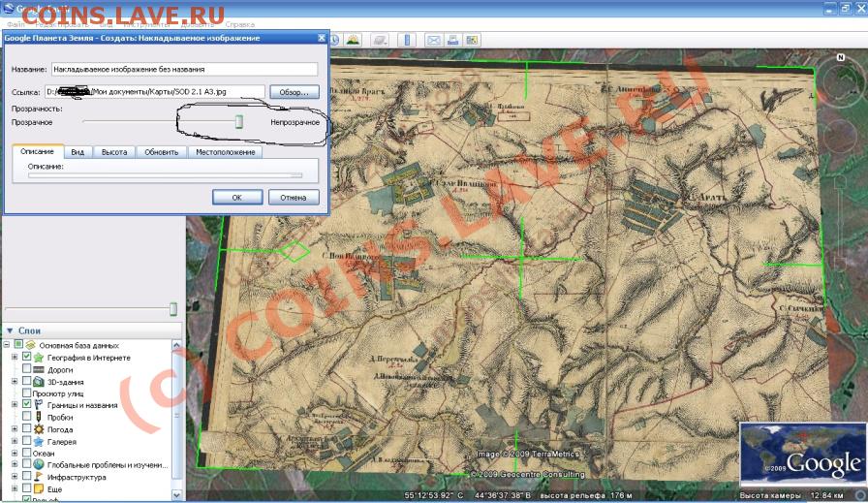The height and width of the screenshot is (503, 868).
Task: Click the Погода sun icon
Action: (39, 429)
